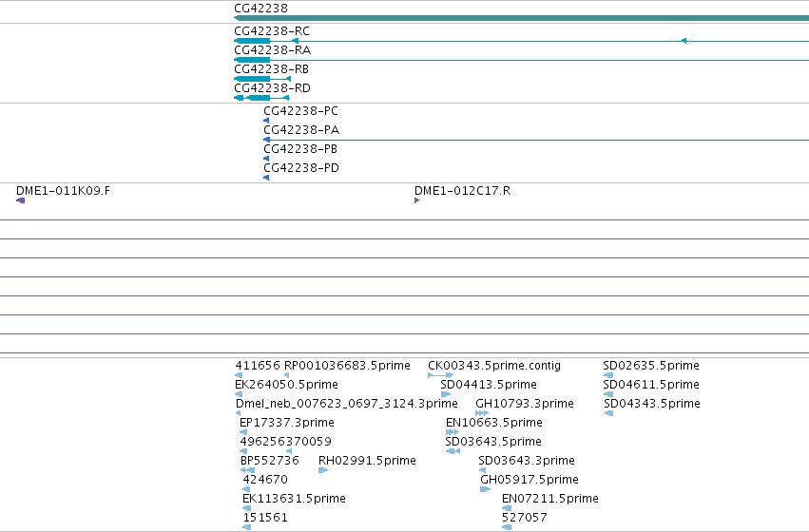
Task: Click the CG42238-PD protein arrow glyph
Action: (266, 178)
